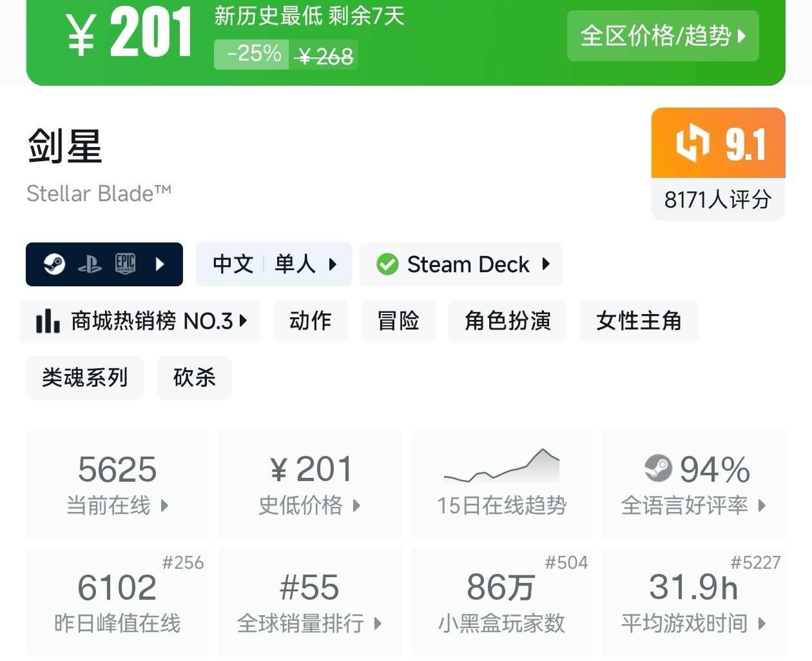
Task: Open 史低价格 ¥201 history
Action: [309, 484]
